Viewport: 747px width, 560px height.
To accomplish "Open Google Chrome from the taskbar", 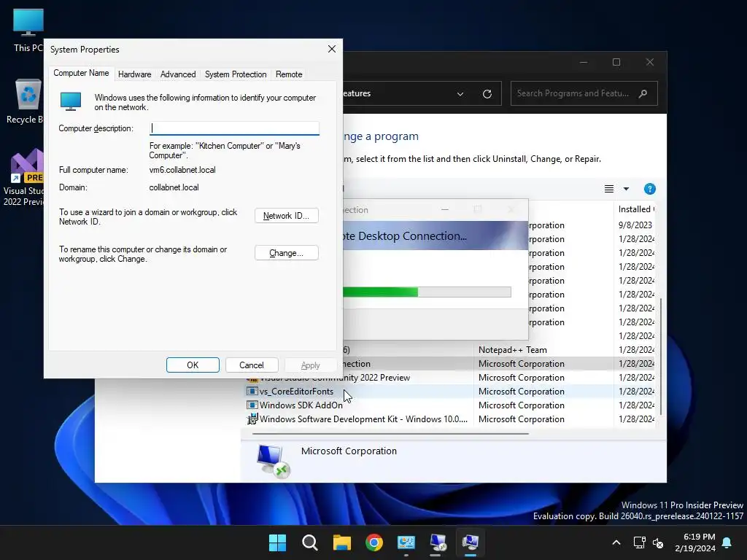I will 374,542.
